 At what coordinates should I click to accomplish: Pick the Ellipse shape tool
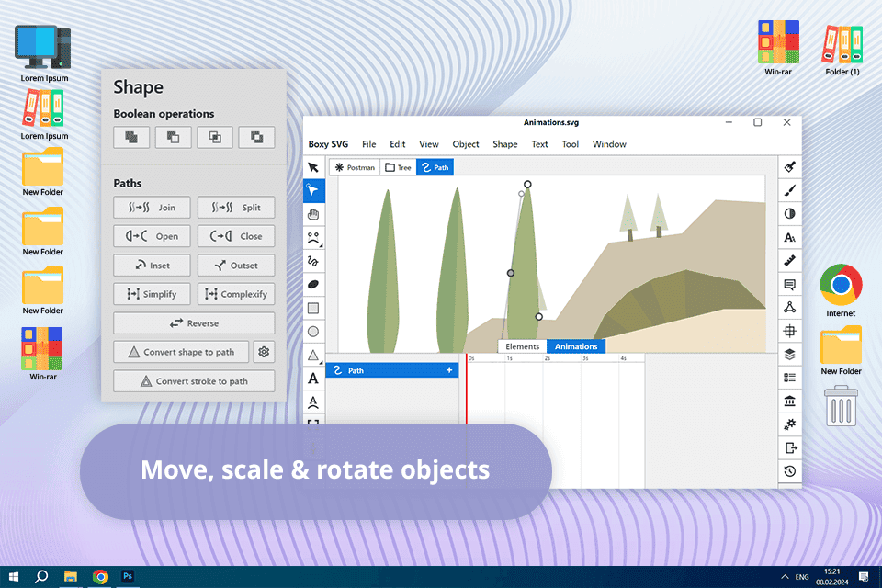pyautogui.click(x=313, y=332)
